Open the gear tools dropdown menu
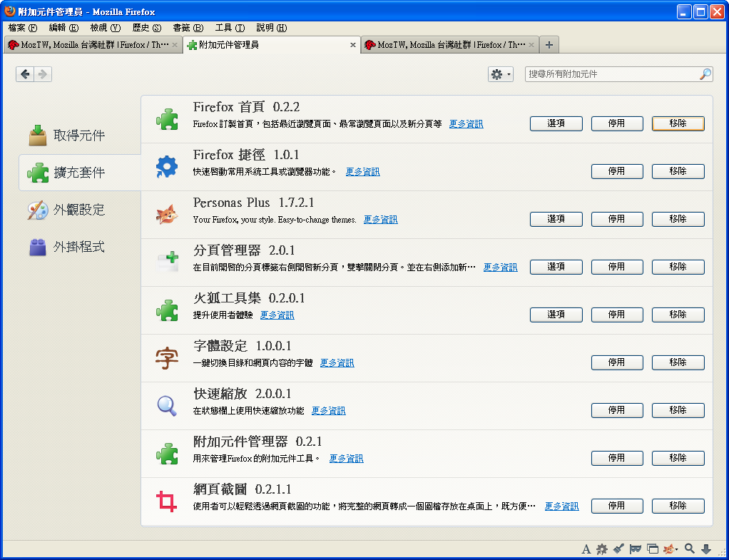 (x=500, y=74)
